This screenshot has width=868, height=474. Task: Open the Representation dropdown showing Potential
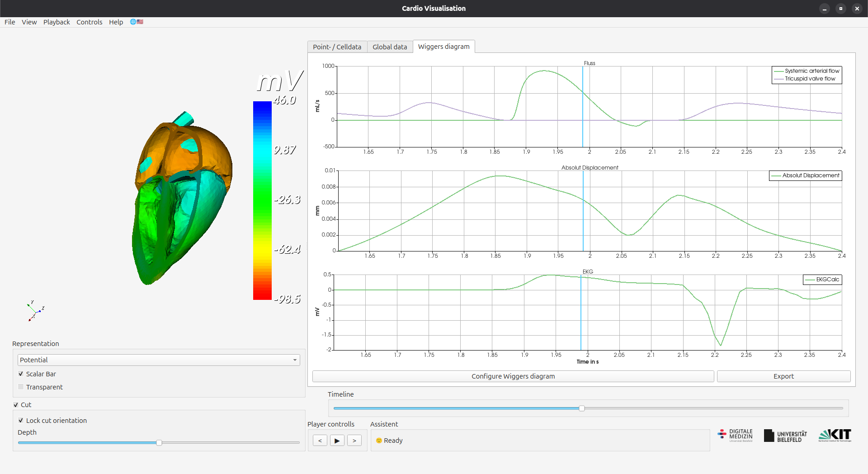click(159, 360)
